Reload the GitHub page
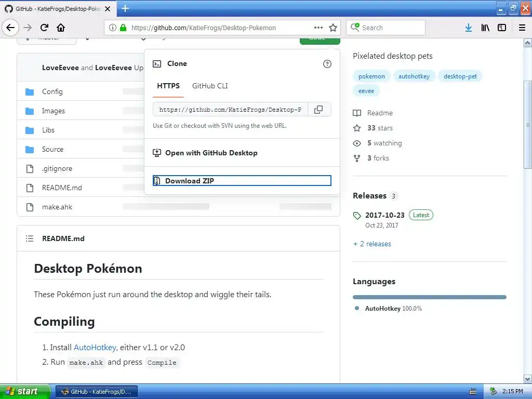 45,28
